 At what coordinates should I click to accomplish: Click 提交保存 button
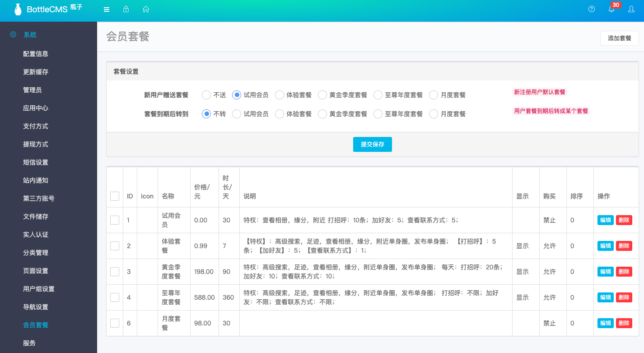372,144
